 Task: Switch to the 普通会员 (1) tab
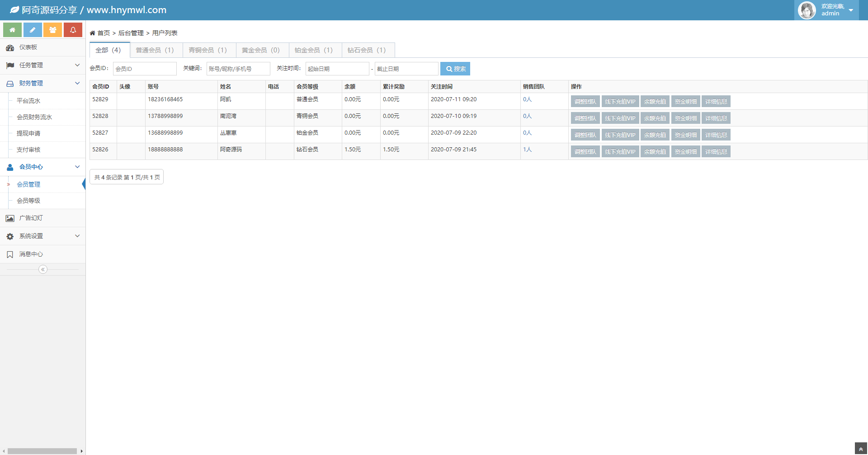(x=155, y=50)
